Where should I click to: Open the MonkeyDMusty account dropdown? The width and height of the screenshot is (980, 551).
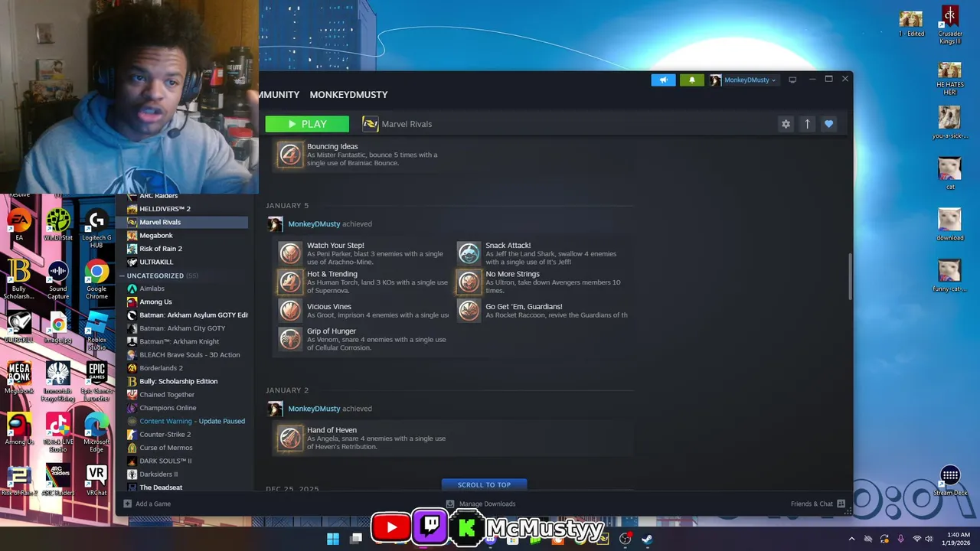coord(743,80)
